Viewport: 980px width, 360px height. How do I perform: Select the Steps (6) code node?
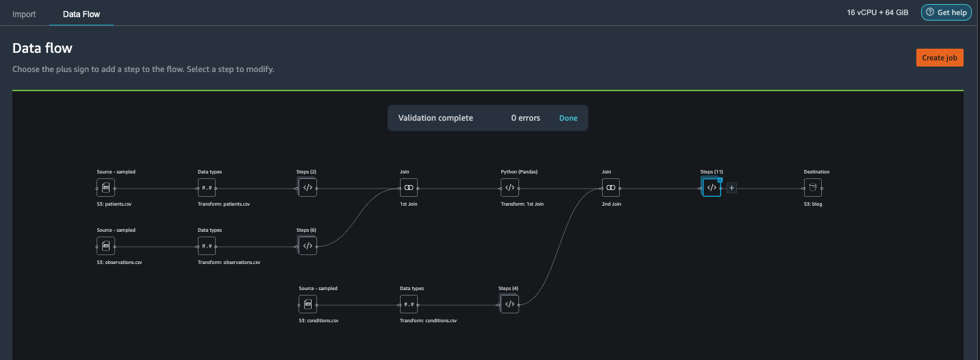(307, 245)
